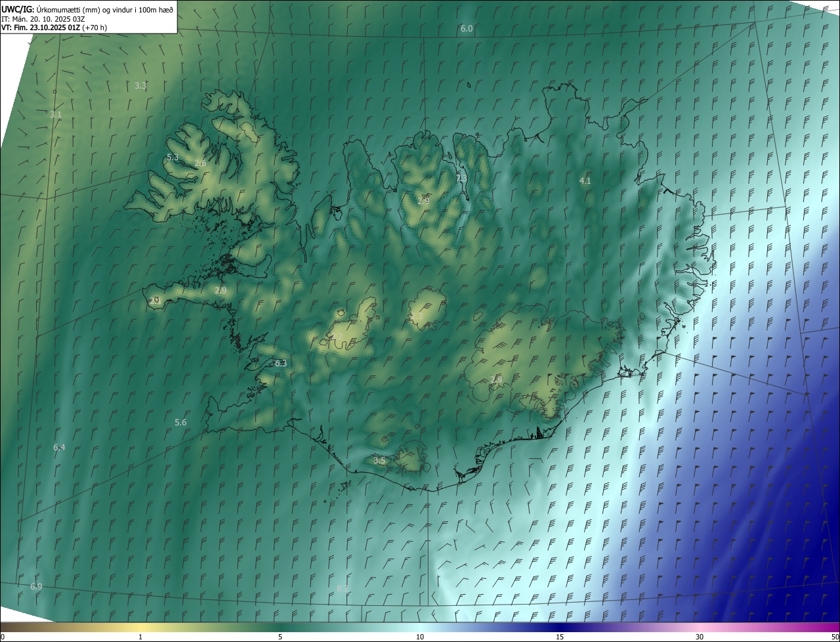The height and width of the screenshot is (642, 840).
Task: Click the 2.6 value label on the map
Action: click(x=200, y=163)
